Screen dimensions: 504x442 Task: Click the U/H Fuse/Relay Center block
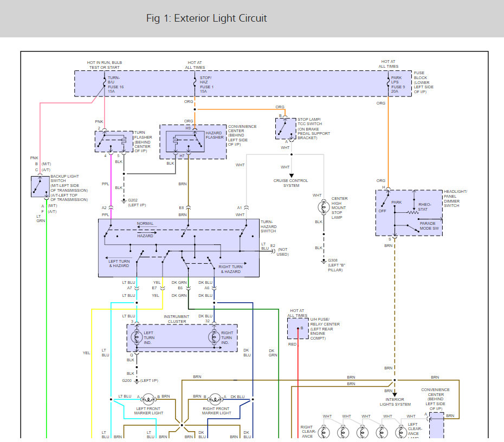point(298,328)
